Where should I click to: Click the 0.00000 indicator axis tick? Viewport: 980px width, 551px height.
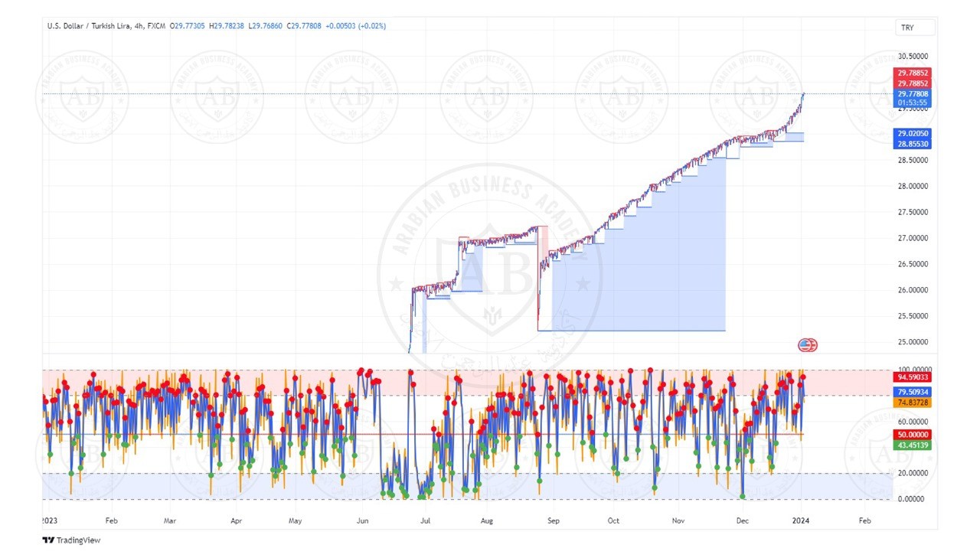(913, 499)
